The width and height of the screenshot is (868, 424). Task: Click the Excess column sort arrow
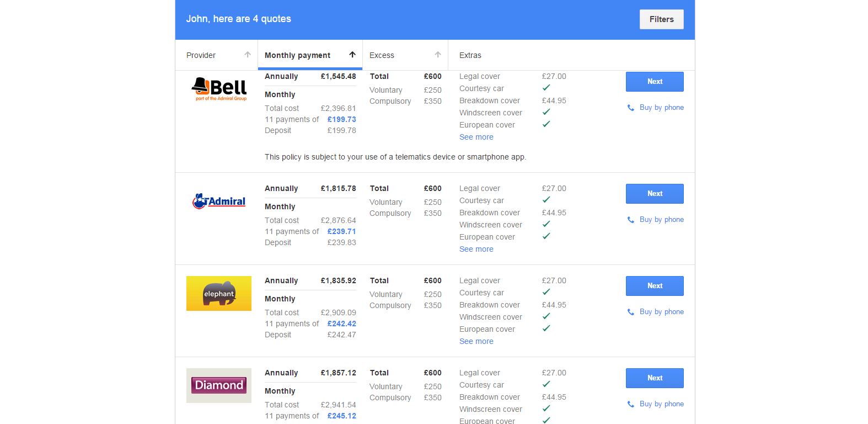[x=438, y=55]
